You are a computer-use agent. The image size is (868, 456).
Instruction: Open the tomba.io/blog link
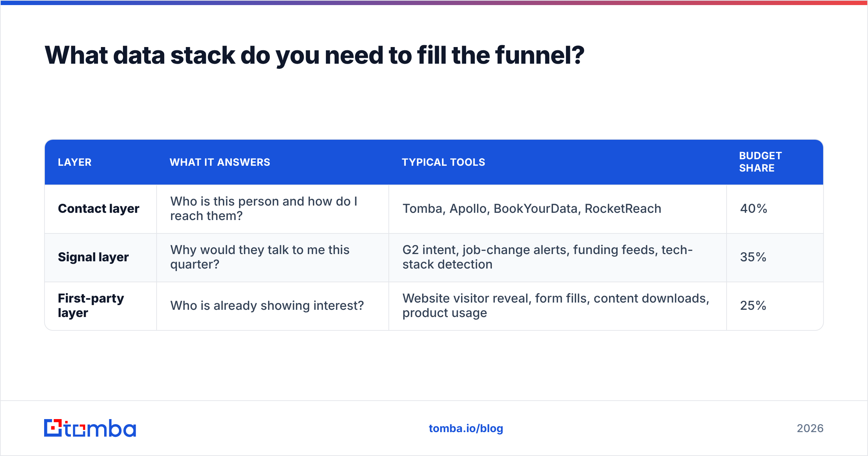[x=466, y=428]
